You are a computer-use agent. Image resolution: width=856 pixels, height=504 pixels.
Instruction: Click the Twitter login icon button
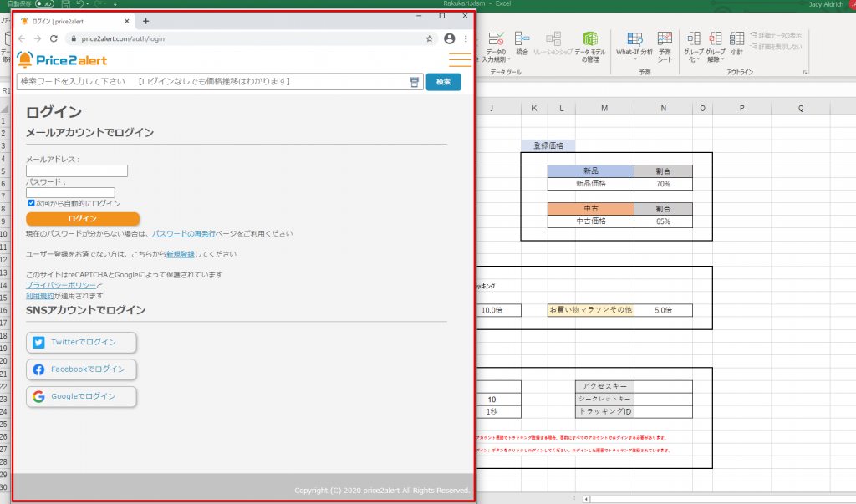click(x=82, y=342)
